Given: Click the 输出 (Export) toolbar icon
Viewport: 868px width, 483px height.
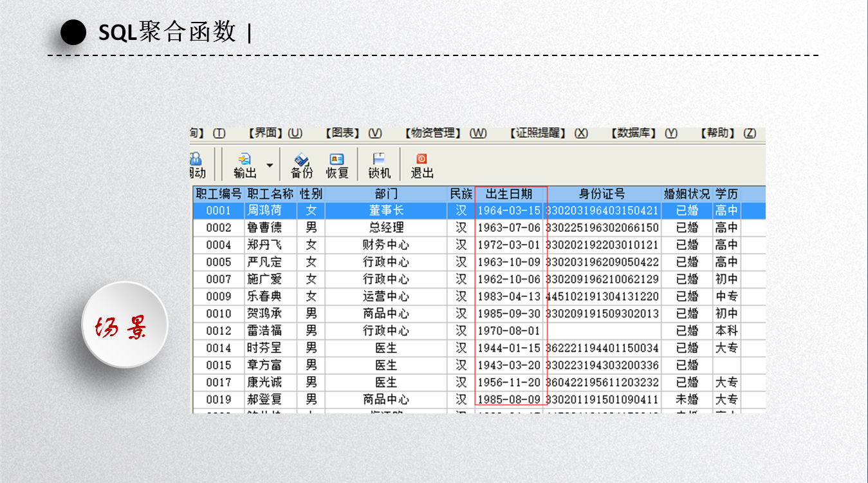Looking at the screenshot, I should [x=245, y=159].
